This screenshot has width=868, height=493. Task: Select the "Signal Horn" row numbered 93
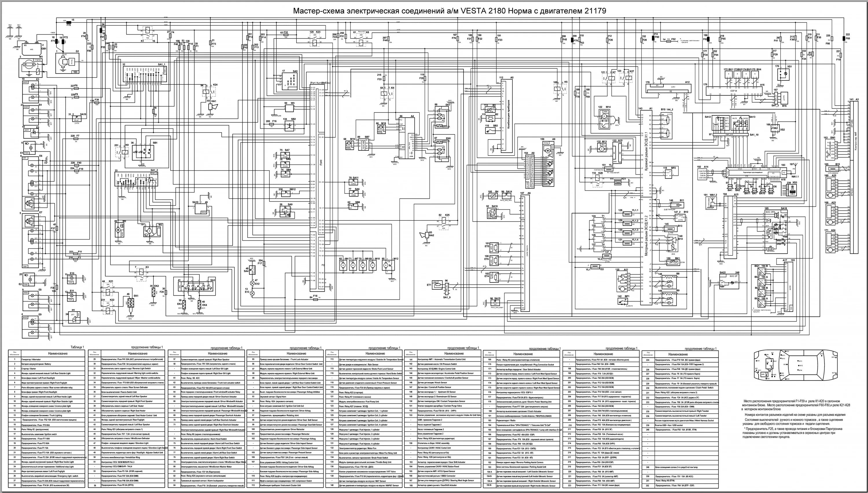tap(285, 396)
